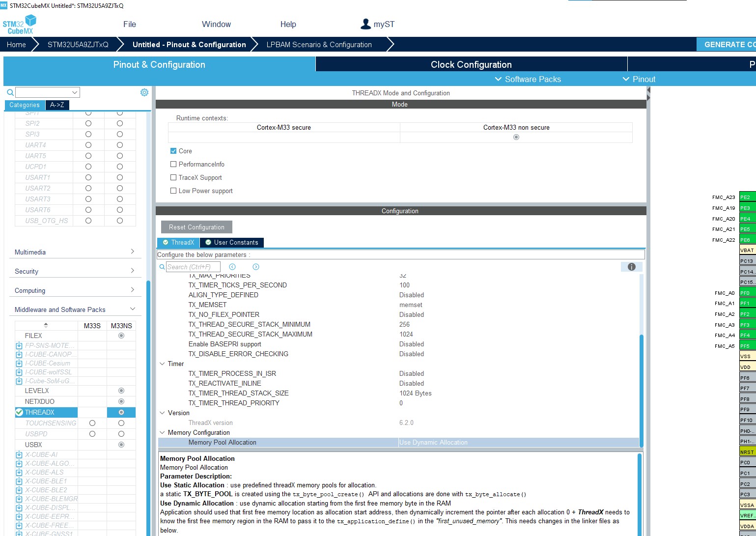
Task: Open the Pinout dropdown menu
Action: pyautogui.click(x=639, y=79)
